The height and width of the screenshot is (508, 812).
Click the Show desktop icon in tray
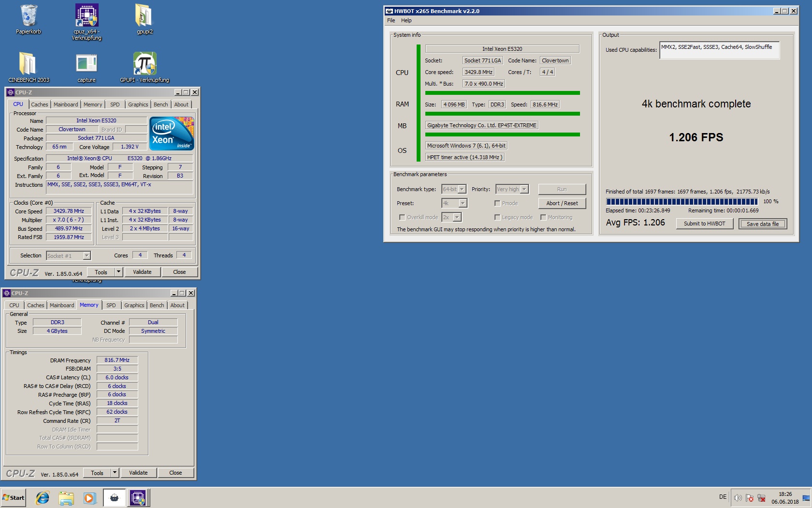[x=806, y=498]
